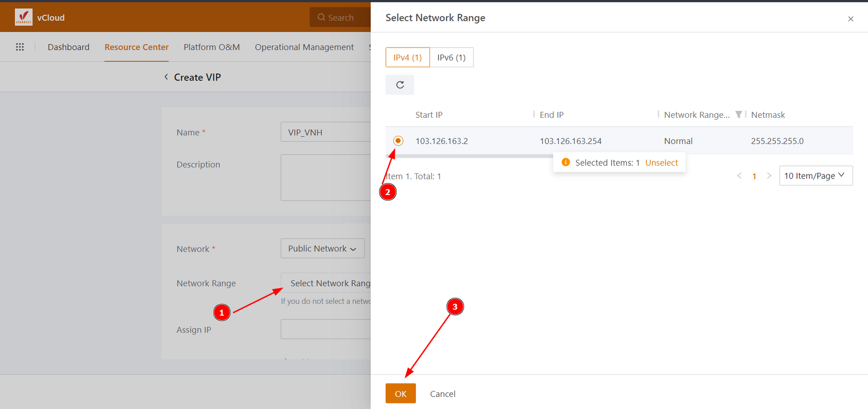
Task: Open the Platform O&M menu
Action: coord(211,47)
